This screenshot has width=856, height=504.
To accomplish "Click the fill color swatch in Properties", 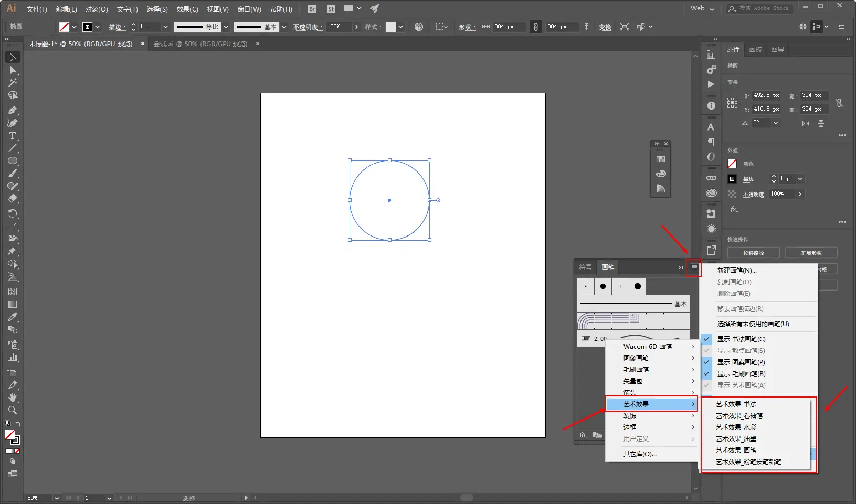I will tap(732, 164).
